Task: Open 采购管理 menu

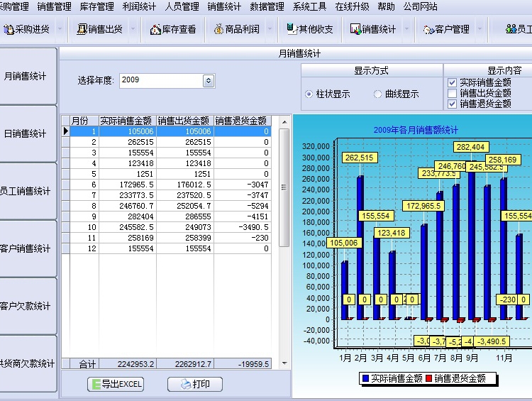Action: (14, 6)
